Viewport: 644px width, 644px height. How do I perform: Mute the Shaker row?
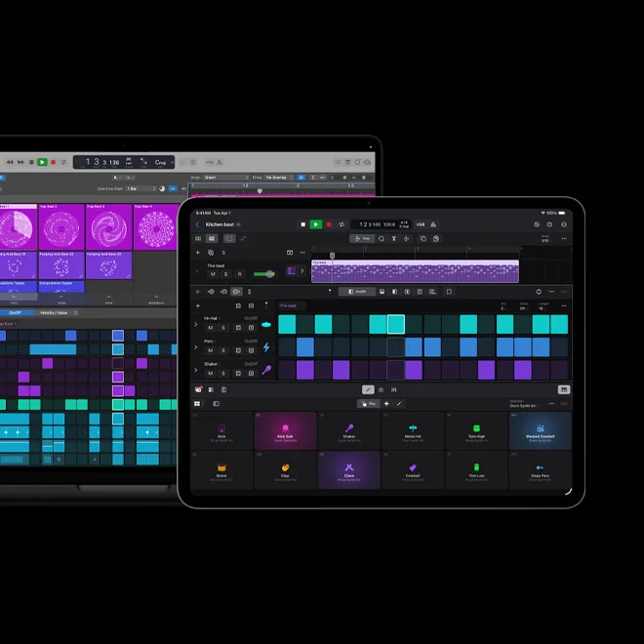[211, 374]
